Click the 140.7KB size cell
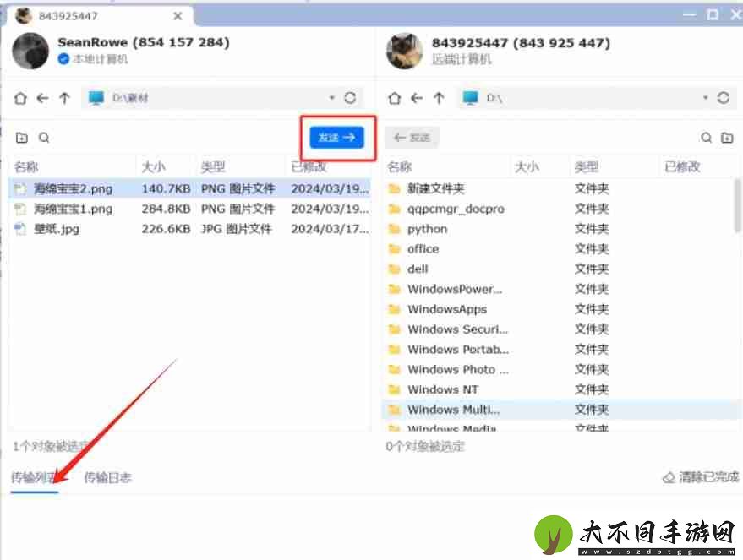The image size is (743, 560). click(x=166, y=189)
